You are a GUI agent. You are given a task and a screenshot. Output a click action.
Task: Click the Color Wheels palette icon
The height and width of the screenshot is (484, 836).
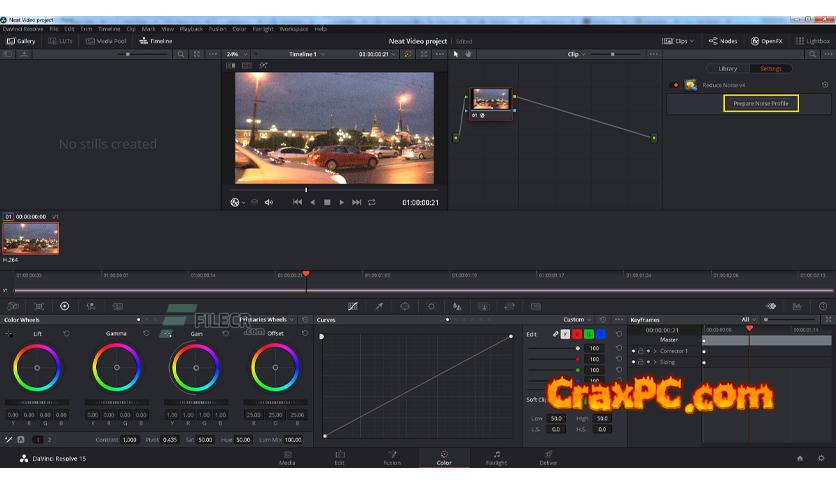point(65,306)
